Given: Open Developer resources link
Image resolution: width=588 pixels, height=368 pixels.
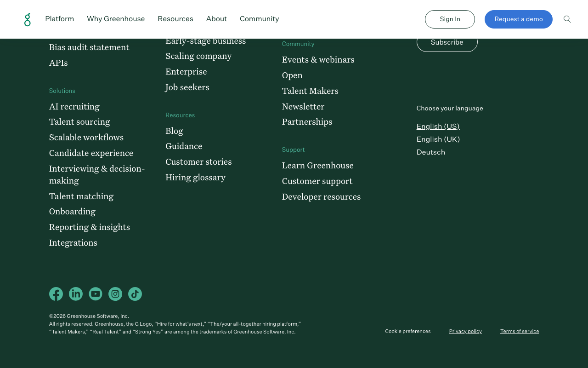Looking at the screenshot, I should coord(321,197).
